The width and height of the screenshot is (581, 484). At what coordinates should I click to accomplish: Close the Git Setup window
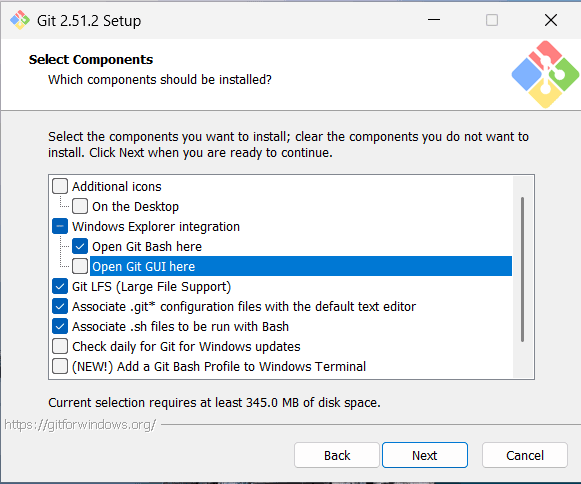click(551, 20)
